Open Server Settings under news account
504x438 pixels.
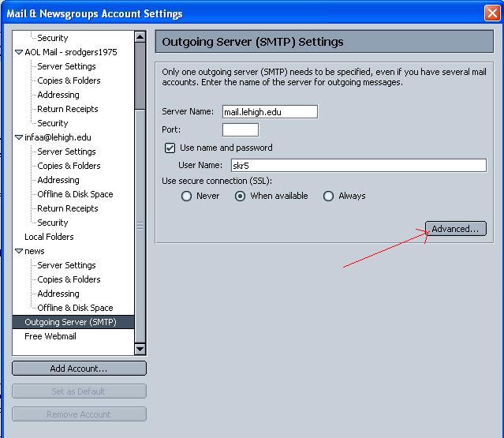coord(66,265)
